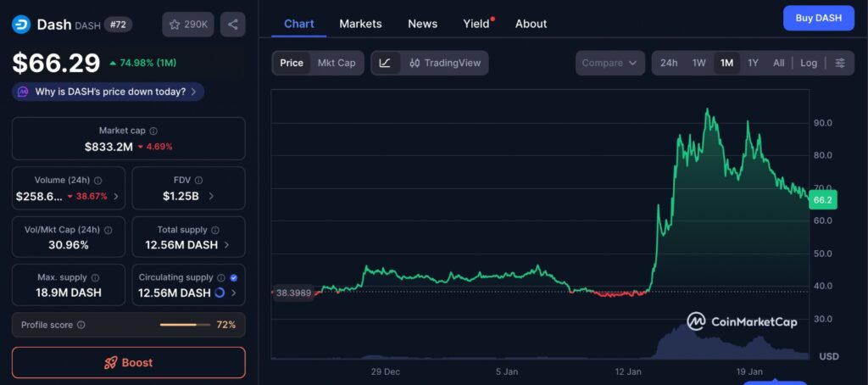The image size is (868, 385).
Task: Click the $833.2M market cap value
Action: (108, 147)
